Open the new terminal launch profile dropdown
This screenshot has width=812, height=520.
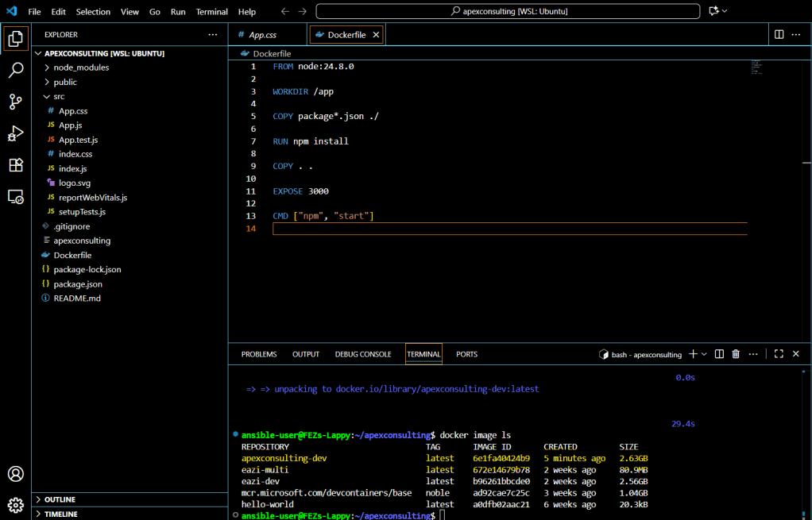[704, 354]
